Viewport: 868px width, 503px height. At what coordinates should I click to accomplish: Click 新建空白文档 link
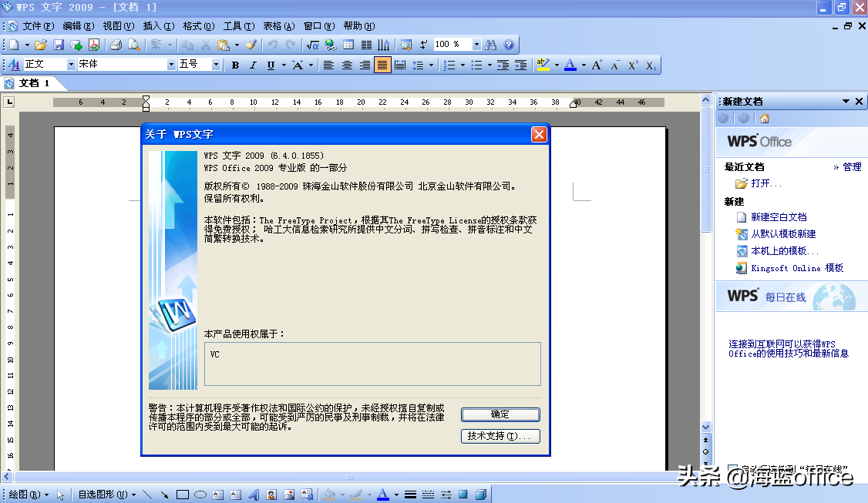click(x=779, y=217)
